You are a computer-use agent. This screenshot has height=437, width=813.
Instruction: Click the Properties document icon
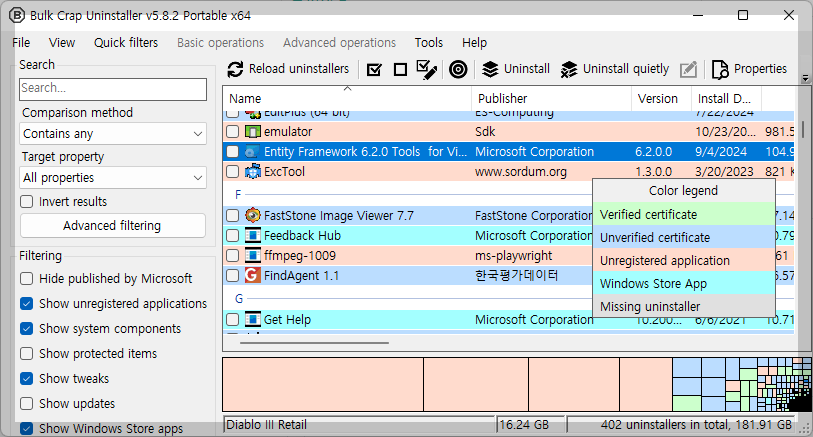720,69
